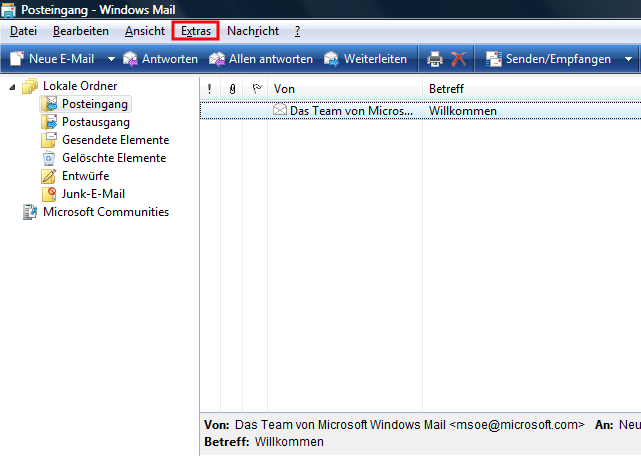Sort by the flag column header
This screenshot has height=456, width=641.
click(255, 89)
